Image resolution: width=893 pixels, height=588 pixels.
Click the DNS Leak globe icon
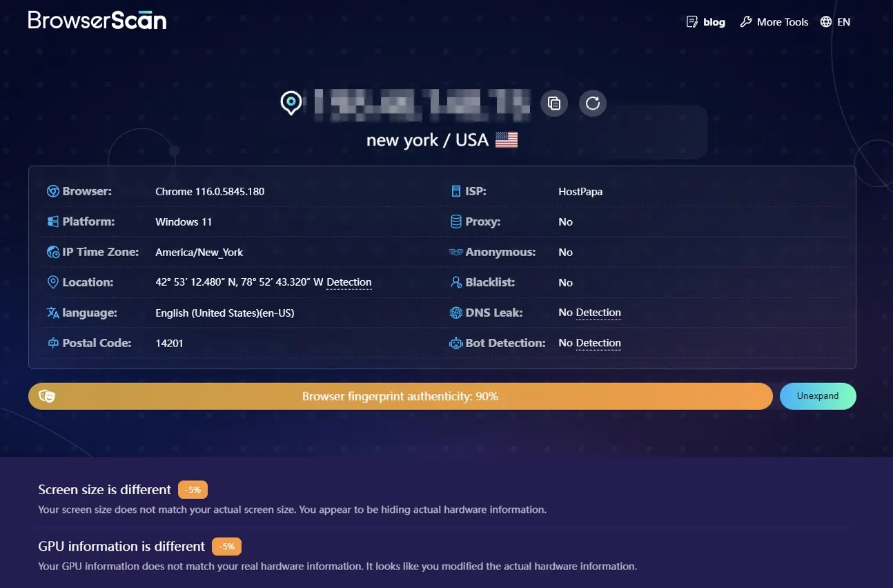456,313
